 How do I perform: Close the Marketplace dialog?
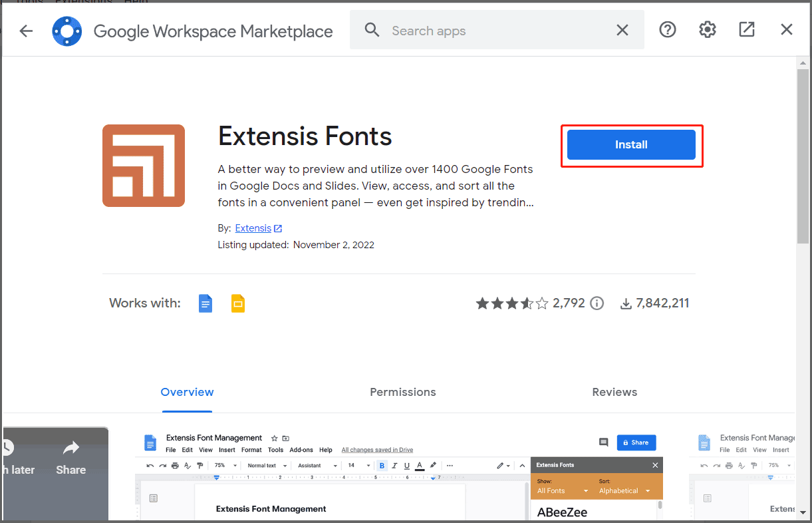pos(787,30)
